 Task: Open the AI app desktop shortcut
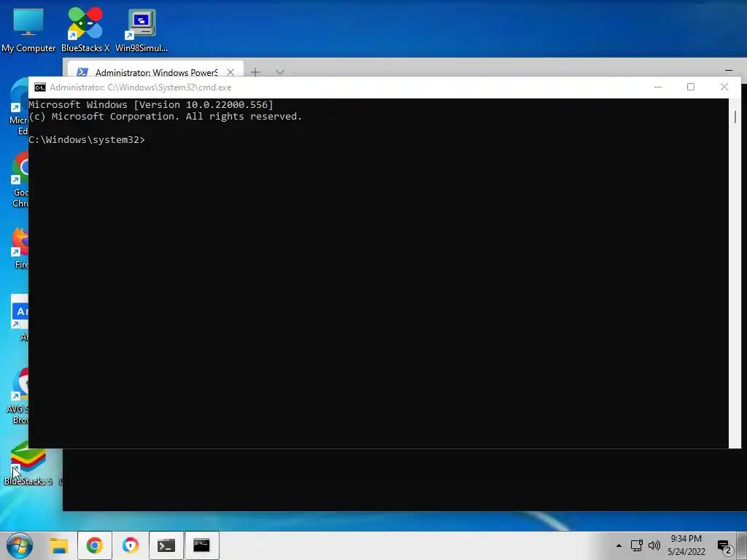20,318
